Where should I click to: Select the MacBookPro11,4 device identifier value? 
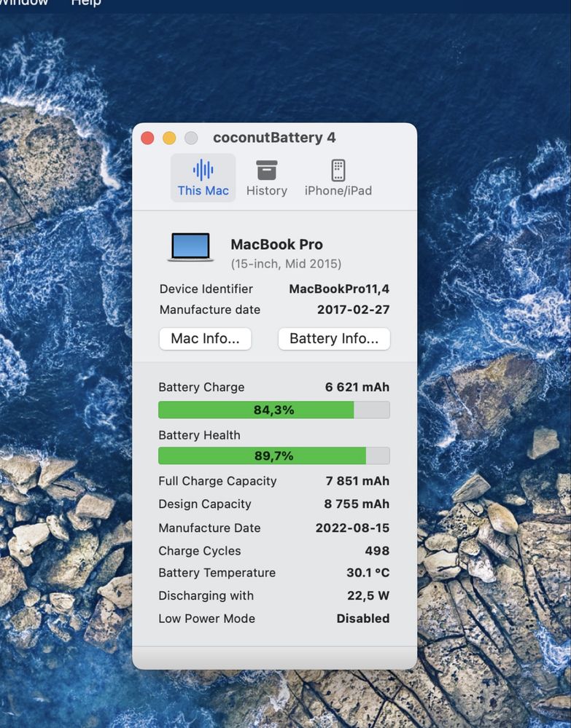[339, 289]
